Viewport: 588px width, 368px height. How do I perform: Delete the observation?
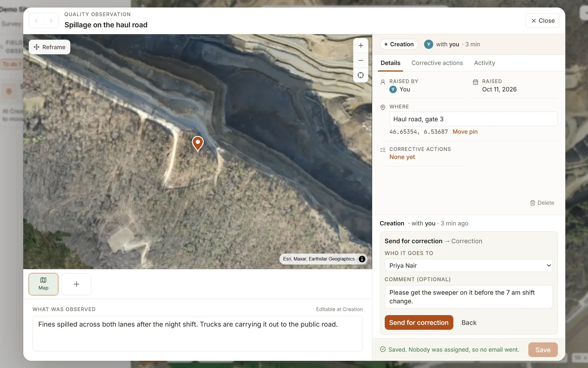542,203
